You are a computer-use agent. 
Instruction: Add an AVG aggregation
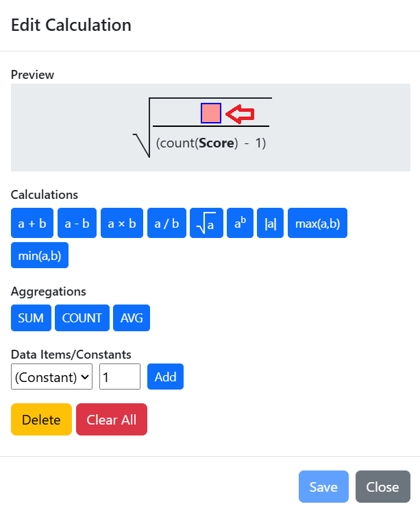point(132,318)
